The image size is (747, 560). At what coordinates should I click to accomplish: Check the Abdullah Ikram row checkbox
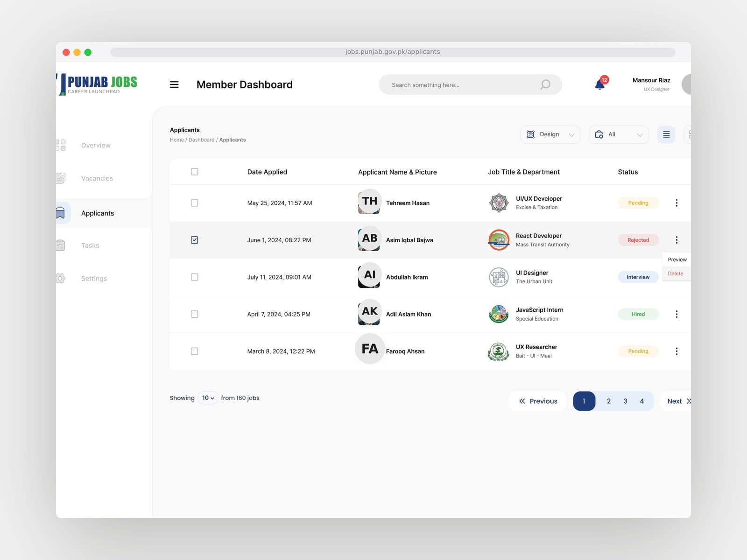pos(195,277)
